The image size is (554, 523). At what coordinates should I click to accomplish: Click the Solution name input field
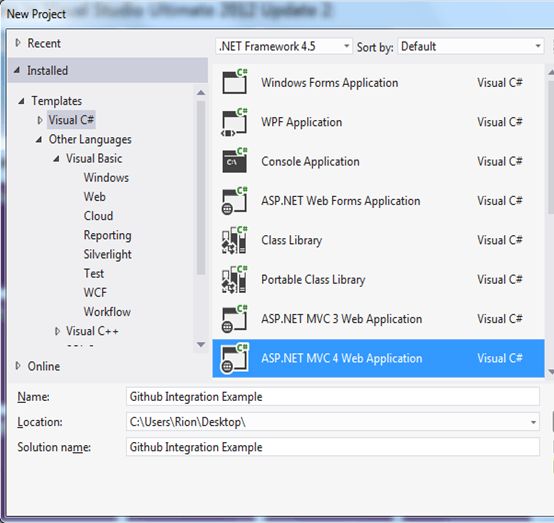pyautogui.click(x=332, y=447)
